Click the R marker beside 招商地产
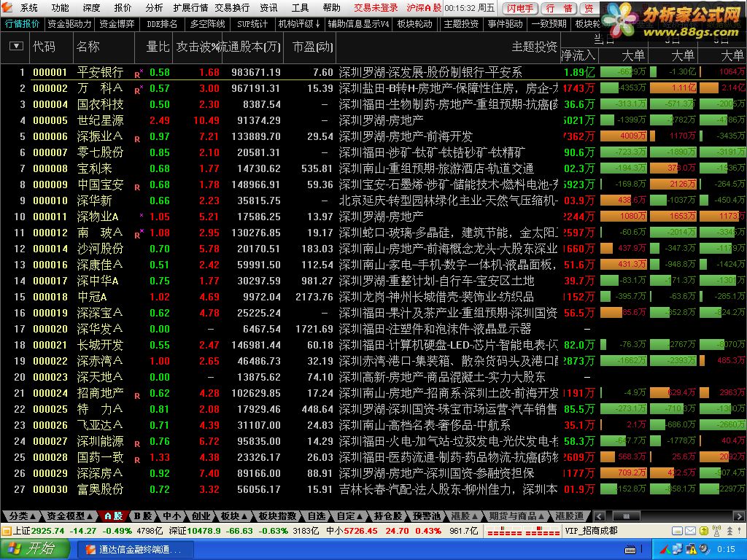Viewport: 747px width, 560px height. point(137,396)
